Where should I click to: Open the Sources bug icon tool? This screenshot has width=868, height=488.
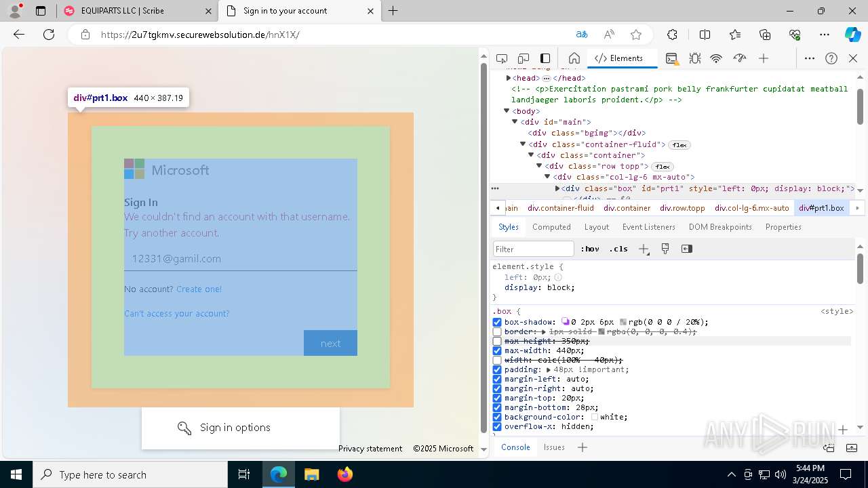(x=695, y=58)
